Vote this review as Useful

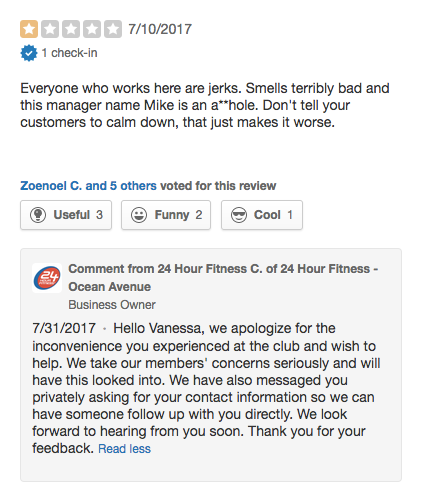[x=66, y=215]
